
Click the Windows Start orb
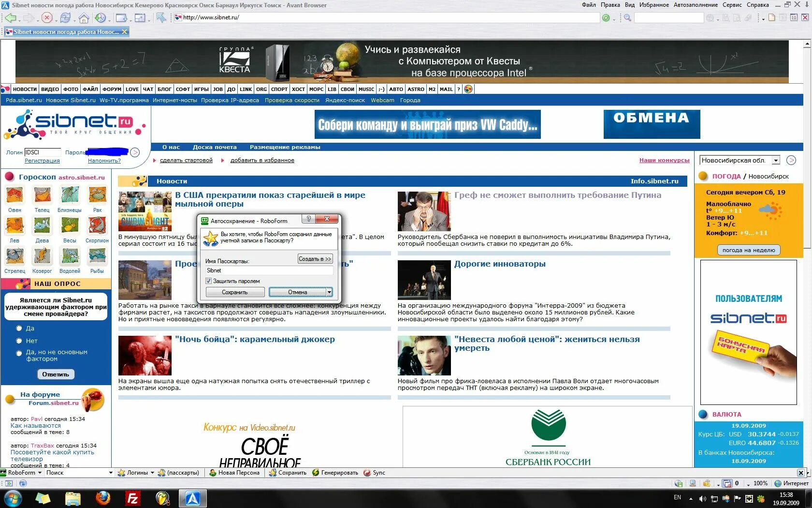click(13, 498)
